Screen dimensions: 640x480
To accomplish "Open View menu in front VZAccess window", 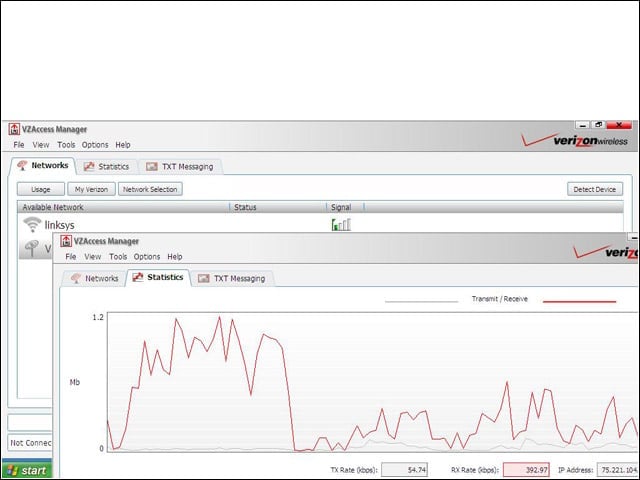I will [x=93, y=257].
